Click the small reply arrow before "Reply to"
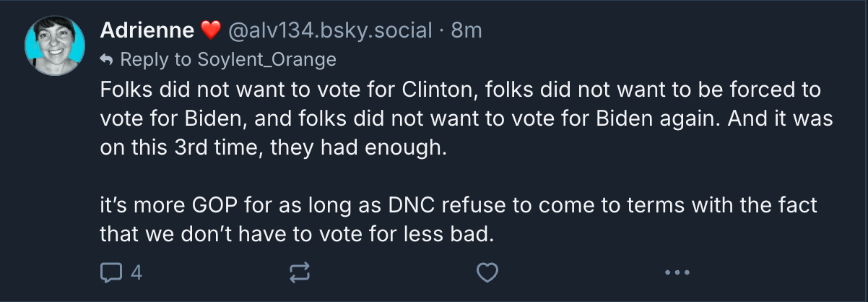This screenshot has width=868, height=302. pyautogui.click(x=107, y=59)
